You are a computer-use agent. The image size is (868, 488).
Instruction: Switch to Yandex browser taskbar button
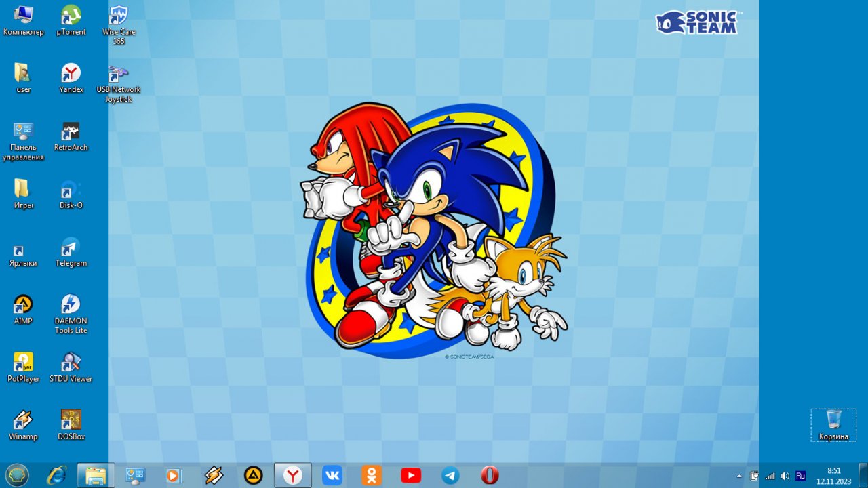coord(293,476)
